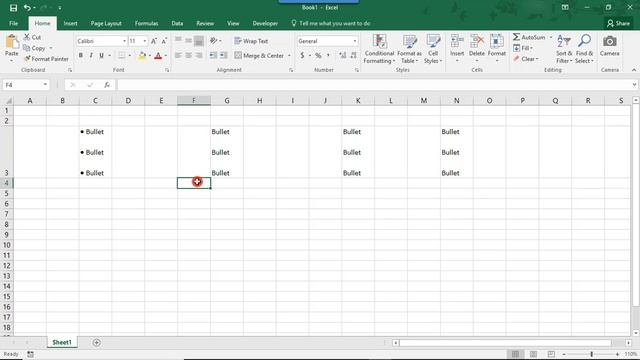Open the font name dropdown
Screen dimensions: 640x360
(x=124, y=41)
